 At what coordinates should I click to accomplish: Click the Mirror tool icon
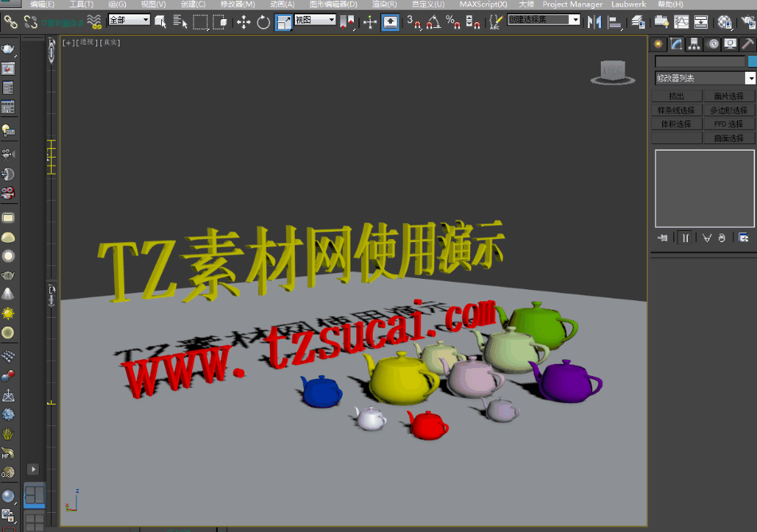click(x=594, y=22)
